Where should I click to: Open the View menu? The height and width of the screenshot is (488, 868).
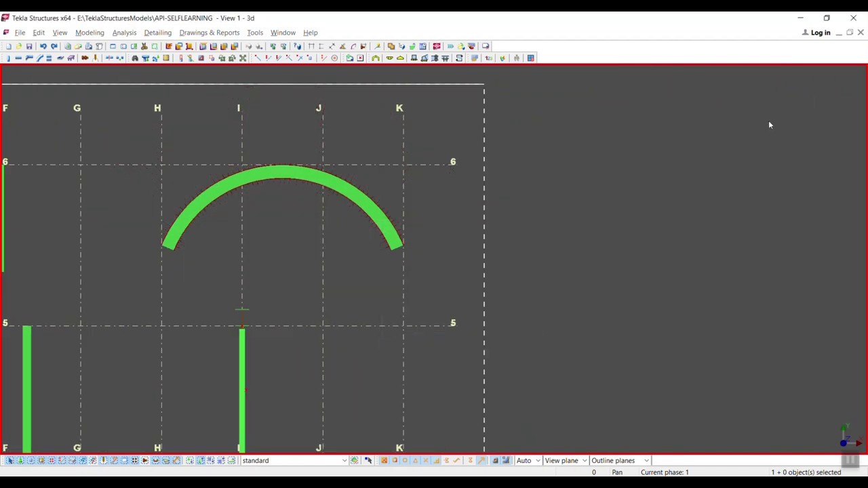[x=60, y=33]
